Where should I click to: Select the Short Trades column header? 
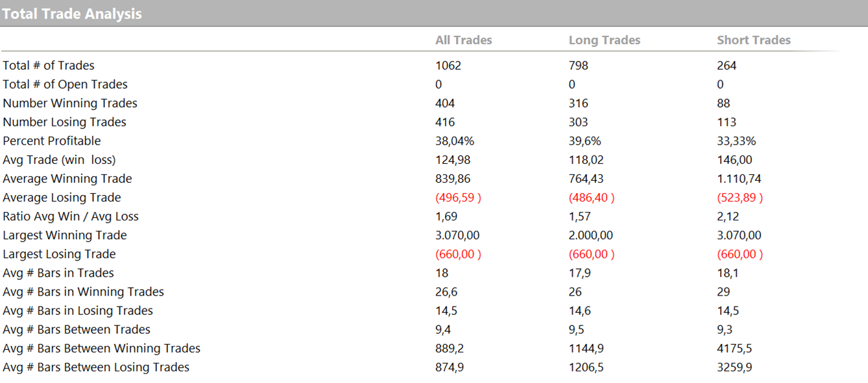click(753, 40)
